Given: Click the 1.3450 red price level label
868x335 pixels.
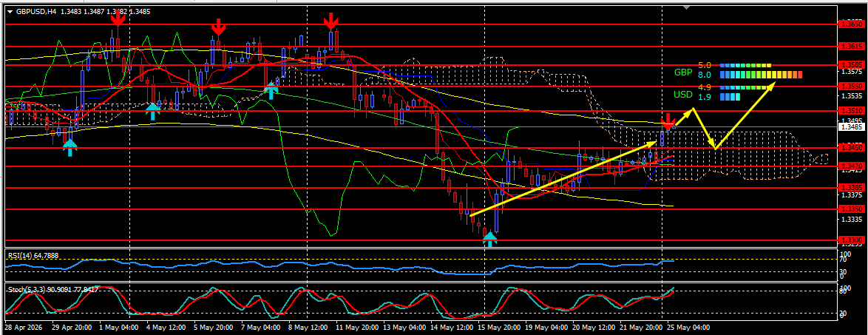Looking at the screenshot, I should [x=852, y=148].
